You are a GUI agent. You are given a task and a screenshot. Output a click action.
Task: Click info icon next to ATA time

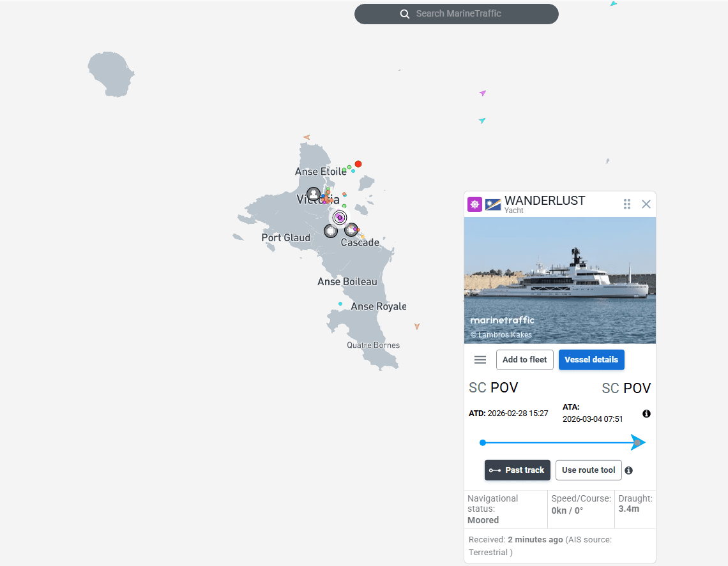pos(646,414)
